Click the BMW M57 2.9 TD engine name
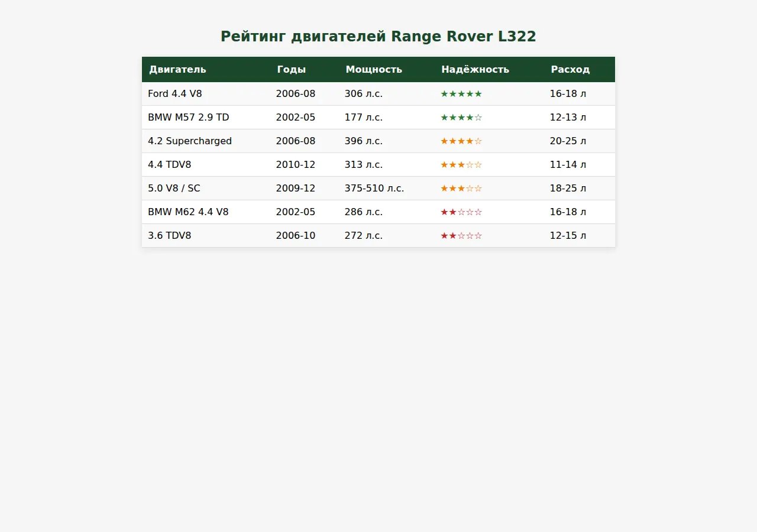Viewport: 757px width, 532px height. tap(188, 117)
